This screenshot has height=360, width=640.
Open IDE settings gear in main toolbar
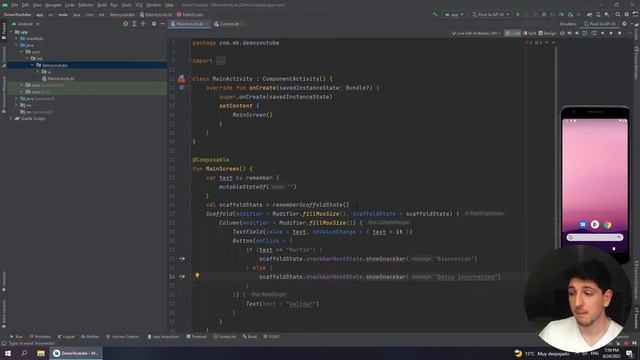tap(627, 14)
